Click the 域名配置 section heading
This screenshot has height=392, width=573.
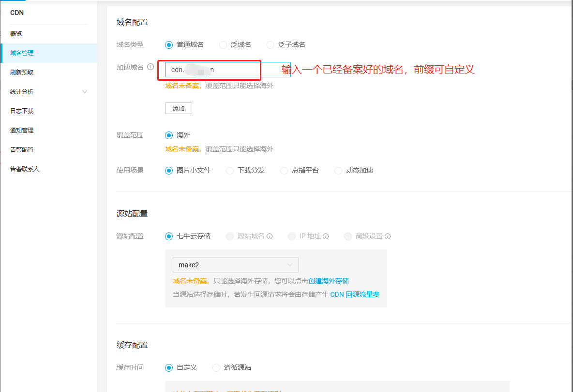pyautogui.click(x=132, y=22)
